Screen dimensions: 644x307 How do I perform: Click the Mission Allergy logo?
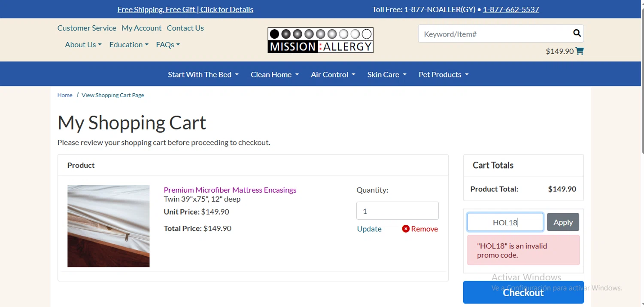point(320,40)
